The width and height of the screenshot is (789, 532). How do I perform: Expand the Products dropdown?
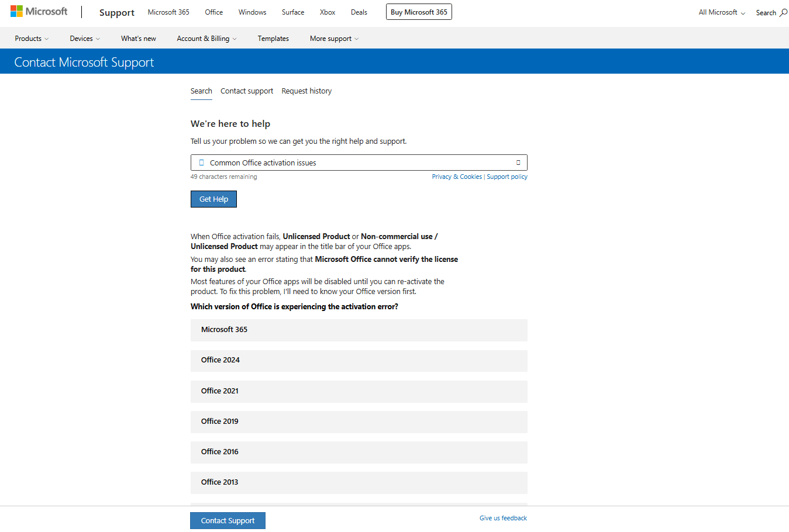[x=32, y=39]
